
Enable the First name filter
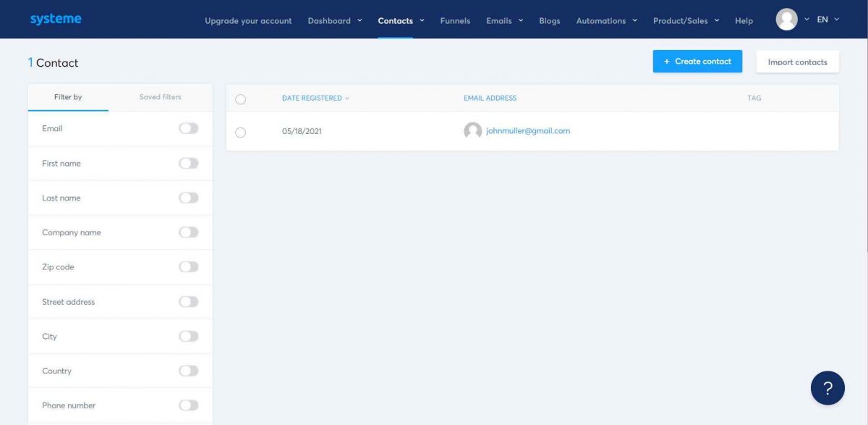[188, 163]
